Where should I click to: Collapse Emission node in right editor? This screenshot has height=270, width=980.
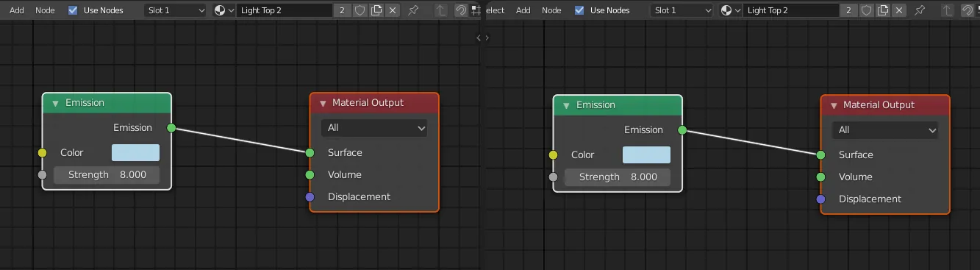tap(566, 105)
